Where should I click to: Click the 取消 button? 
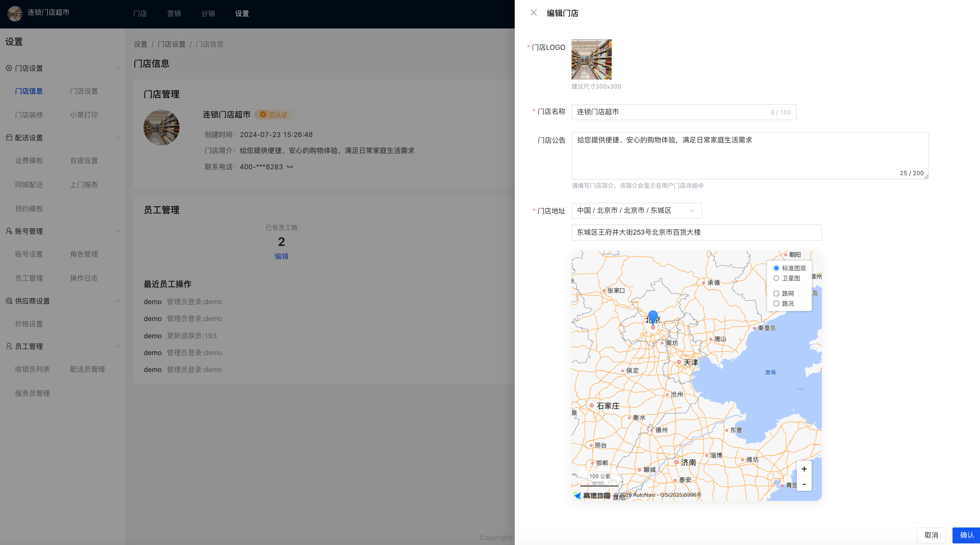coord(931,535)
